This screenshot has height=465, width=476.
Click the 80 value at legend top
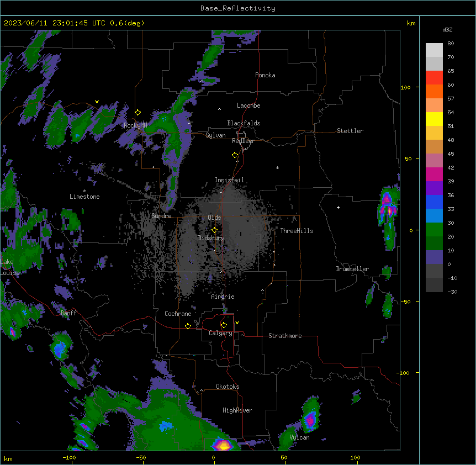point(451,44)
